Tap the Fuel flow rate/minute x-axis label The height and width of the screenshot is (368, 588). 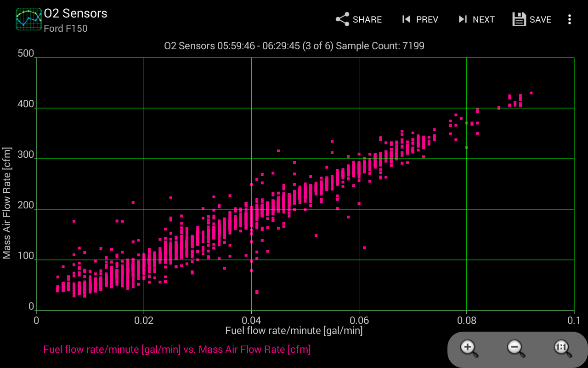coord(294,330)
